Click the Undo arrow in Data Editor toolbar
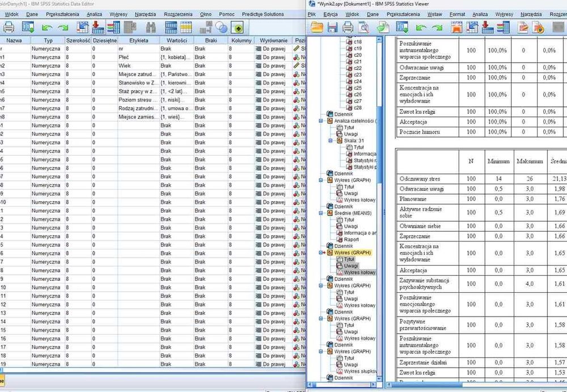Image resolution: width=567 pixels, height=392 pixels. 47,27
